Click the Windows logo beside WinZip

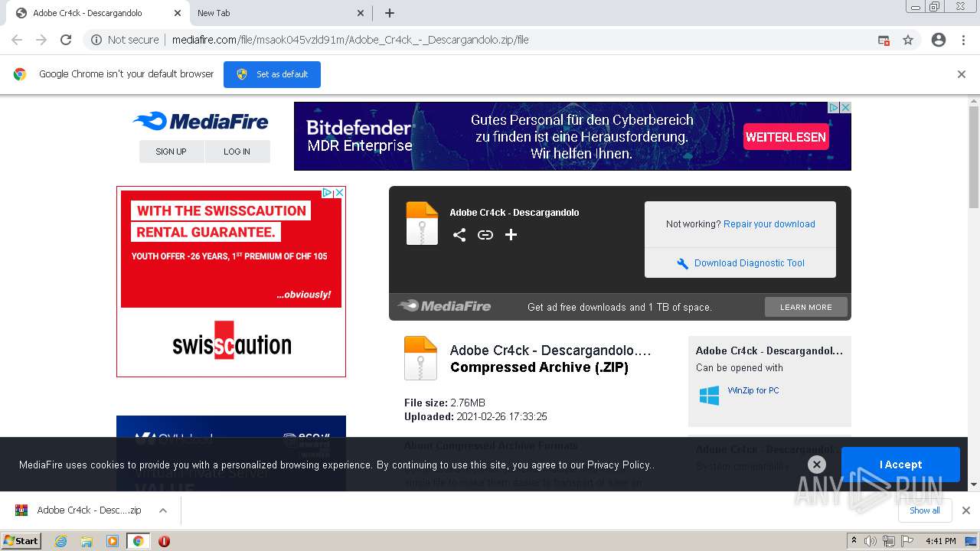click(709, 396)
